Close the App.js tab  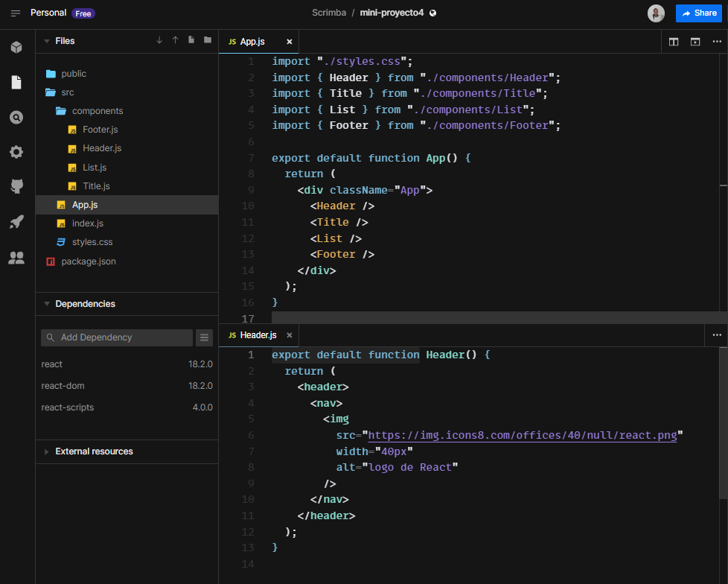click(x=290, y=42)
